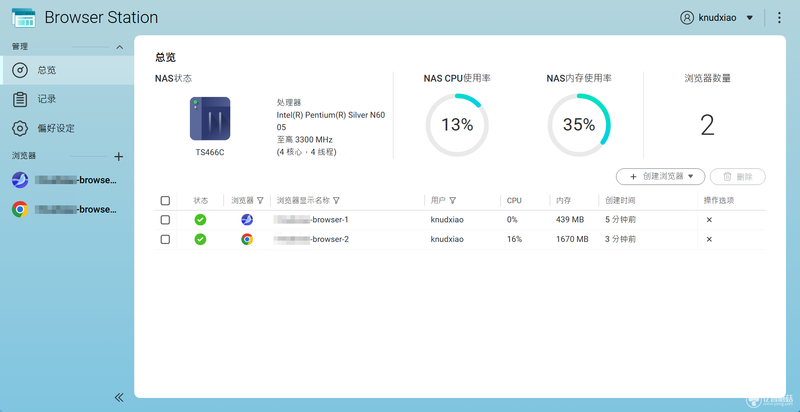
Task: Select 总览 in the sidebar
Action: 67,70
